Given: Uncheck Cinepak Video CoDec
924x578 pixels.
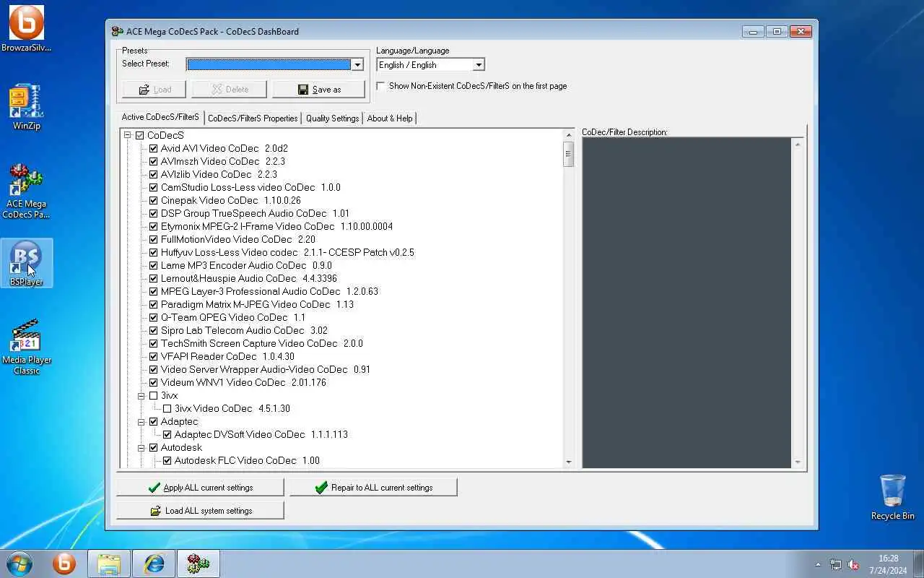Looking at the screenshot, I should (154, 200).
